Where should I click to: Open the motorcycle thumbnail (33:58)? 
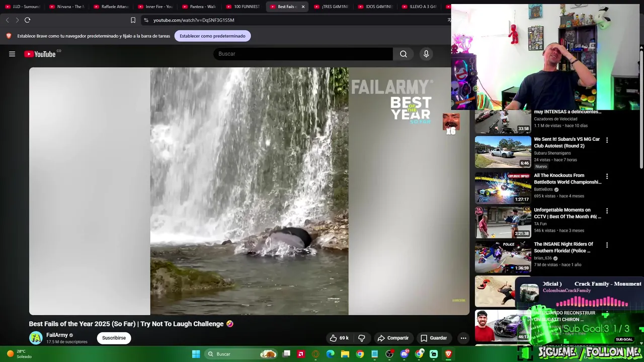503,121
